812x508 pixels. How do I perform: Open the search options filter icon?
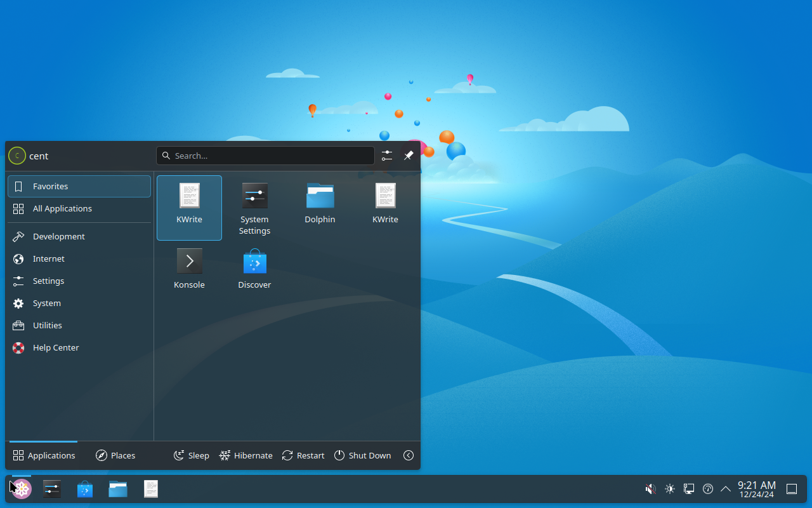387,155
